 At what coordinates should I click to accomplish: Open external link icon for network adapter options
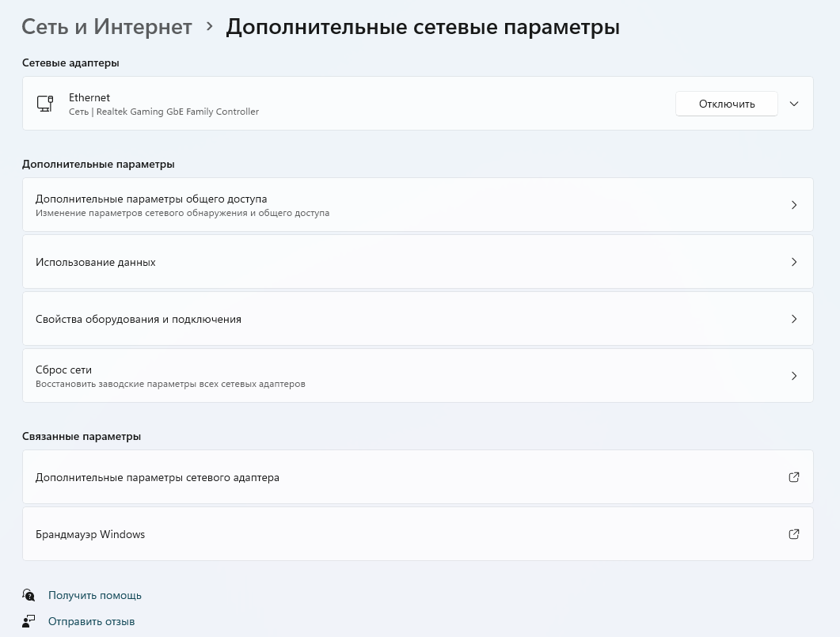click(793, 477)
